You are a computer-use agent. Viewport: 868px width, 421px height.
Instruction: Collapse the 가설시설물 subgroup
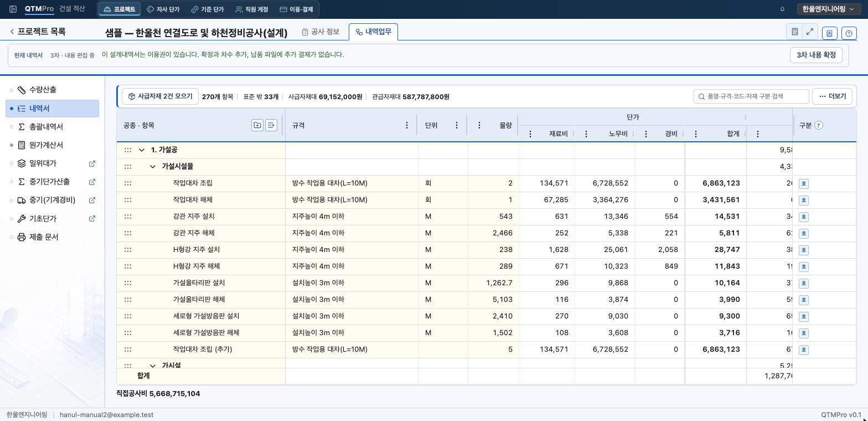153,167
